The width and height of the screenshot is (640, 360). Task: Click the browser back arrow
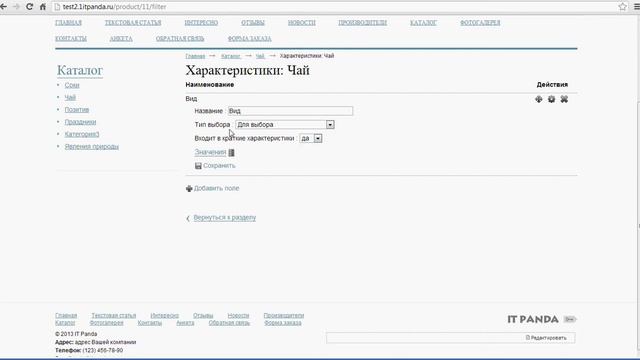click(4, 7)
